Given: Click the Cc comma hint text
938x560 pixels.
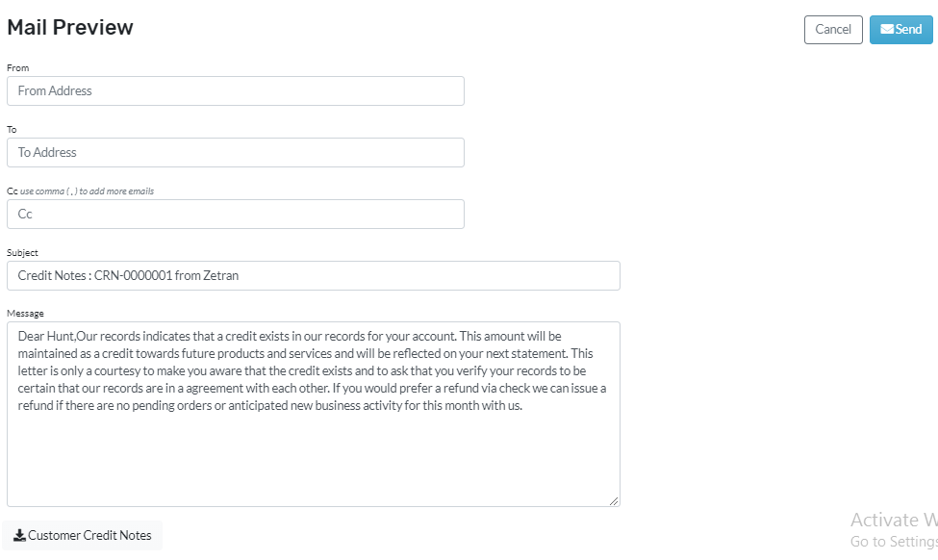Looking at the screenshot, I should [x=87, y=191].
